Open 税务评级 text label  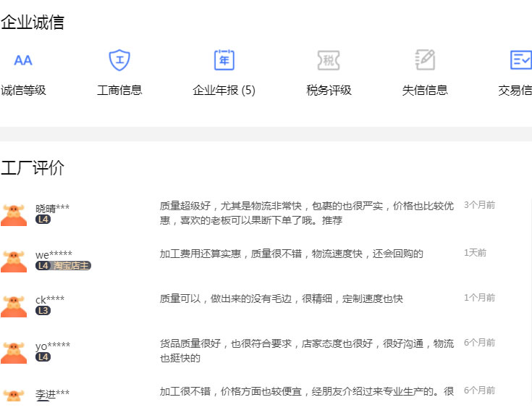(329, 91)
